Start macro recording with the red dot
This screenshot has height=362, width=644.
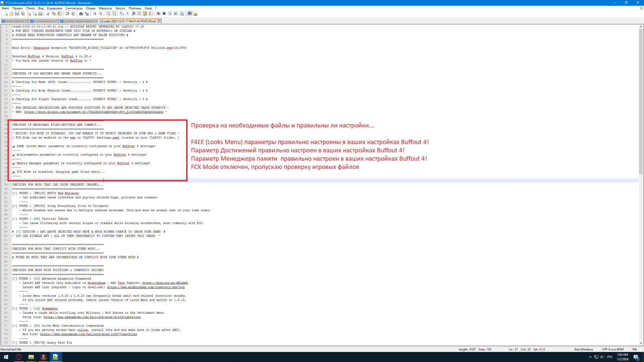tap(158, 14)
